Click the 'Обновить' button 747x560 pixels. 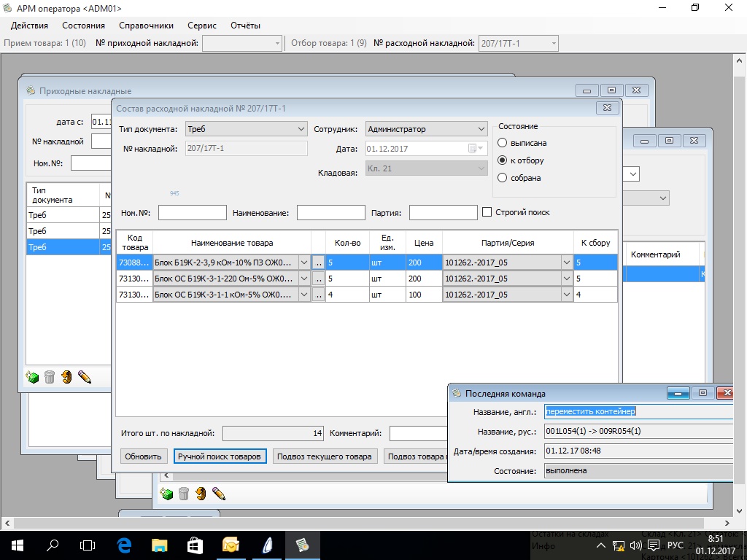coord(143,456)
